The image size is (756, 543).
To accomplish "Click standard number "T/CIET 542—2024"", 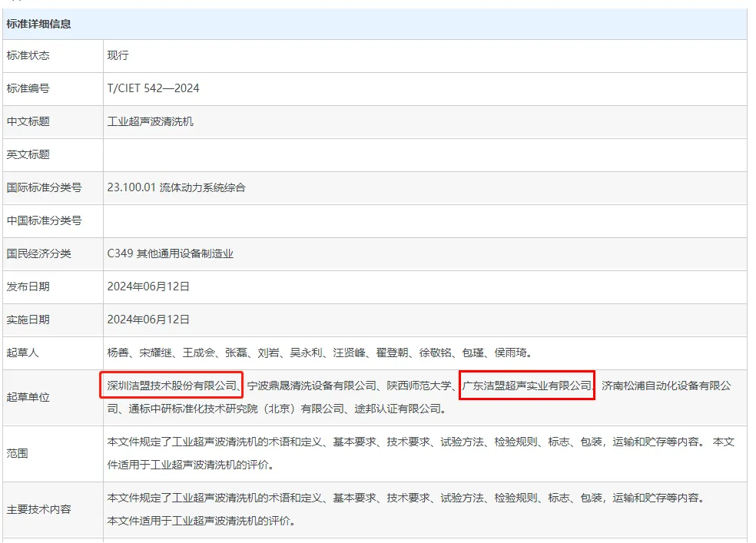I will [154, 88].
